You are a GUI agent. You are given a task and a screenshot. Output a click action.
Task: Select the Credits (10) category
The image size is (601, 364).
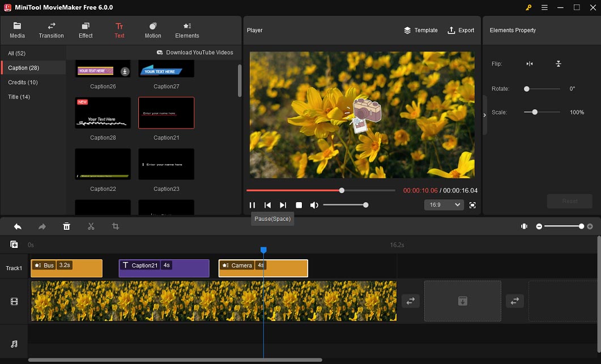23,83
